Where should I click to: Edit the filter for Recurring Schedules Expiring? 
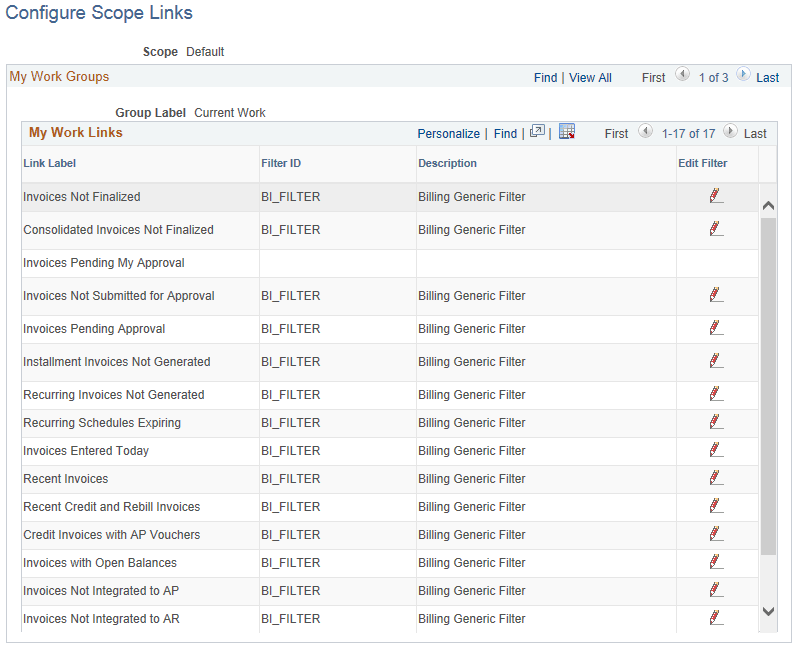pyautogui.click(x=716, y=421)
